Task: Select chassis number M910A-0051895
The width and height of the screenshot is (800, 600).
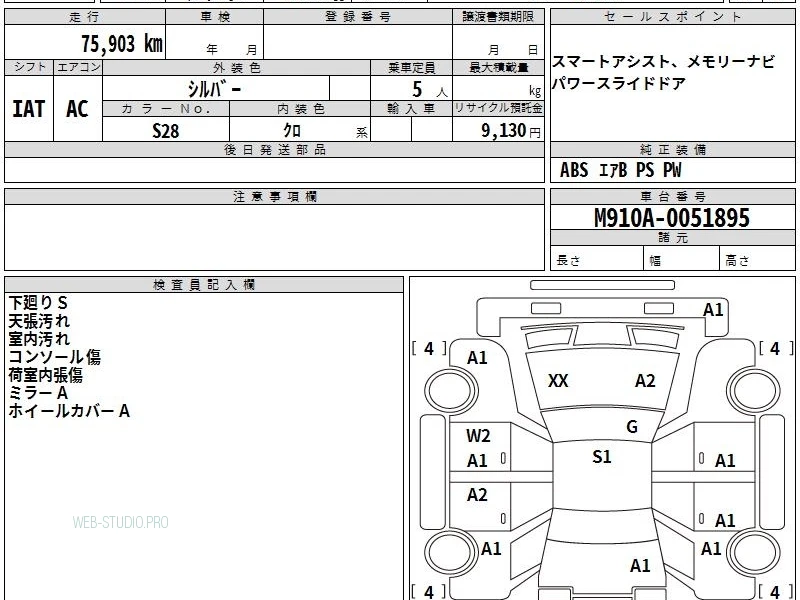Action: click(x=672, y=218)
